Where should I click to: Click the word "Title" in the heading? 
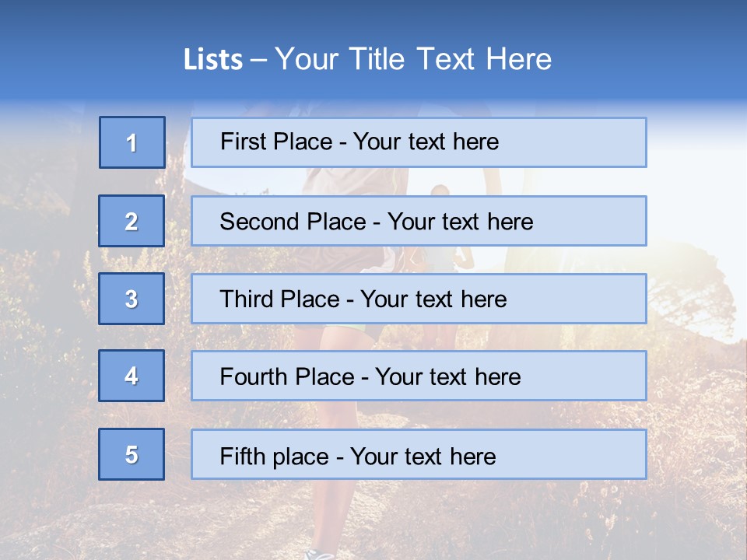[x=379, y=59]
